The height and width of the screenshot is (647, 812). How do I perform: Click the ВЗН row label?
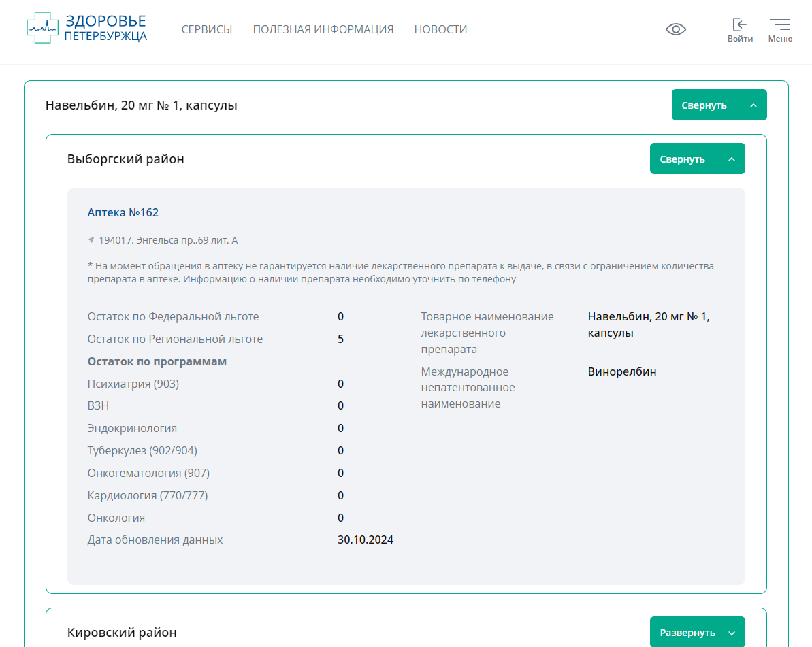[x=98, y=405]
